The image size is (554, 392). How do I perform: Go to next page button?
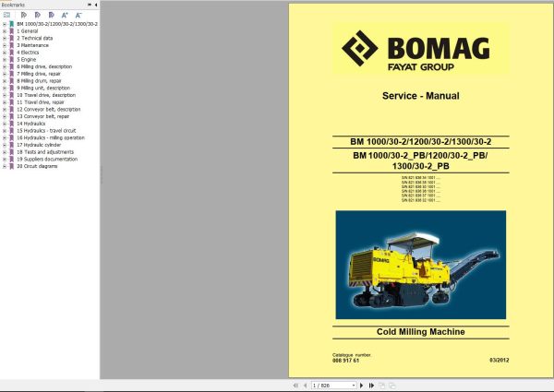coord(361,386)
